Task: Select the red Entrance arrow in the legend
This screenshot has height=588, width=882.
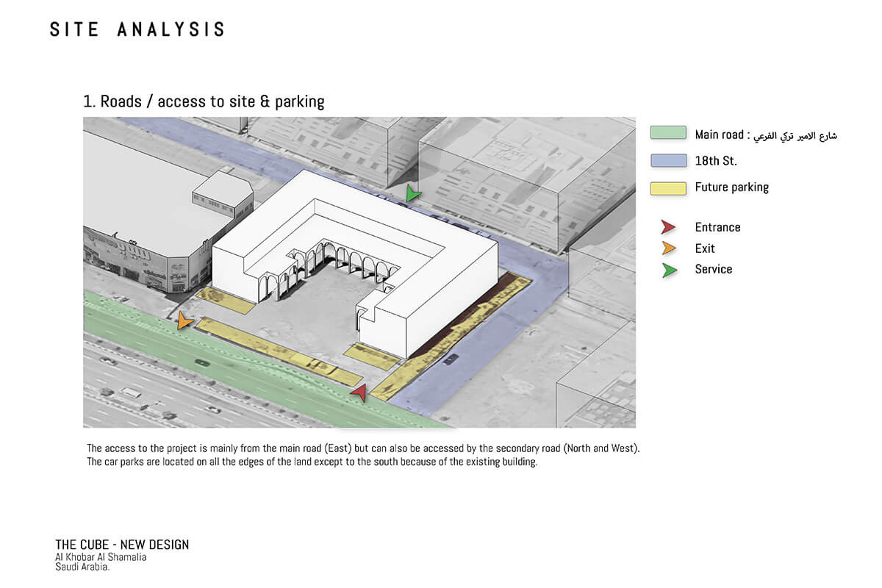Action: click(668, 226)
